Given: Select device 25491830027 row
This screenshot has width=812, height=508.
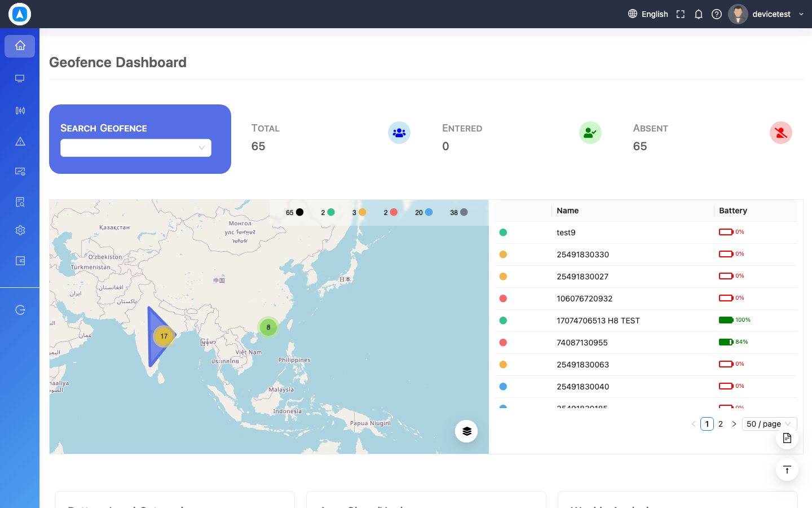Looking at the screenshot, I should coord(646,277).
